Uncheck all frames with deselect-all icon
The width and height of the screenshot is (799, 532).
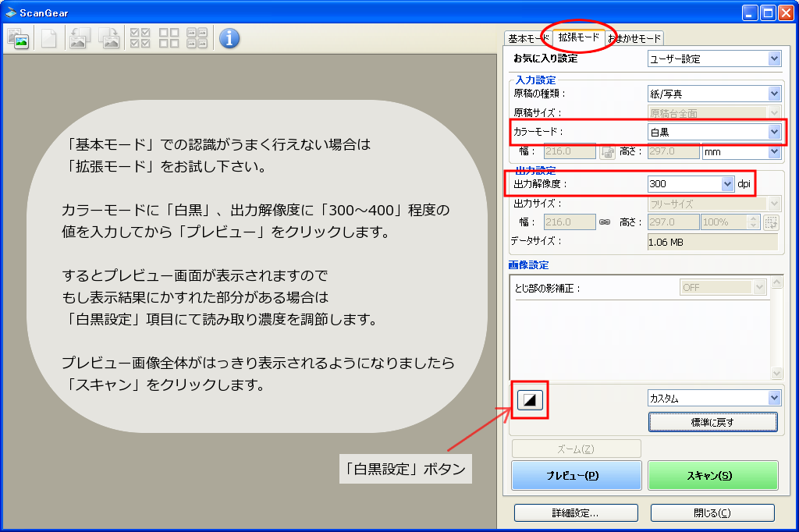(169, 38)
